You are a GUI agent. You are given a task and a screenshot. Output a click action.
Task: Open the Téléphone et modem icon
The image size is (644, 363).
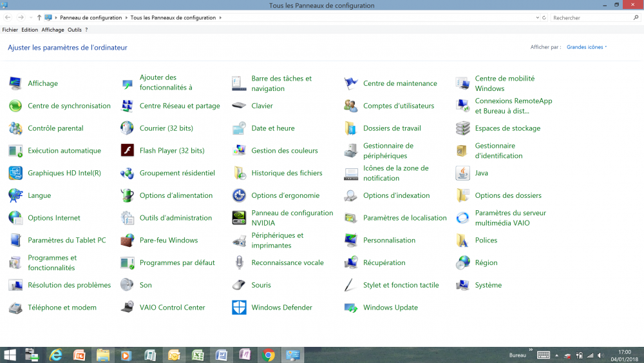coord(15,308)
